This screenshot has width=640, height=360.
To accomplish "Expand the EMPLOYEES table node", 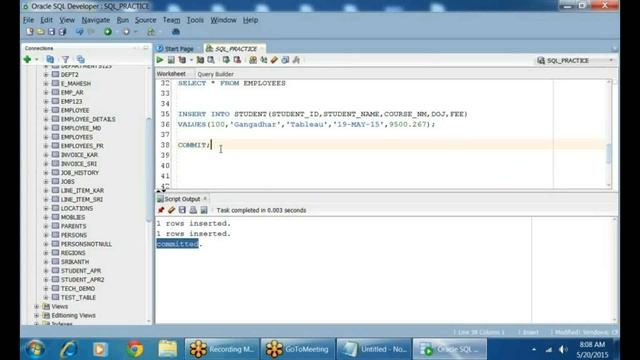I will pos(46,137).
